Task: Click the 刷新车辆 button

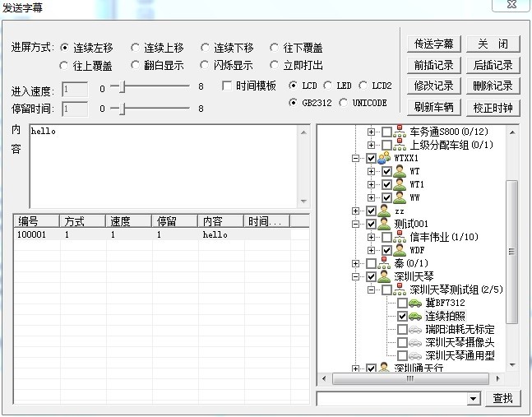Action: point(434,107)
